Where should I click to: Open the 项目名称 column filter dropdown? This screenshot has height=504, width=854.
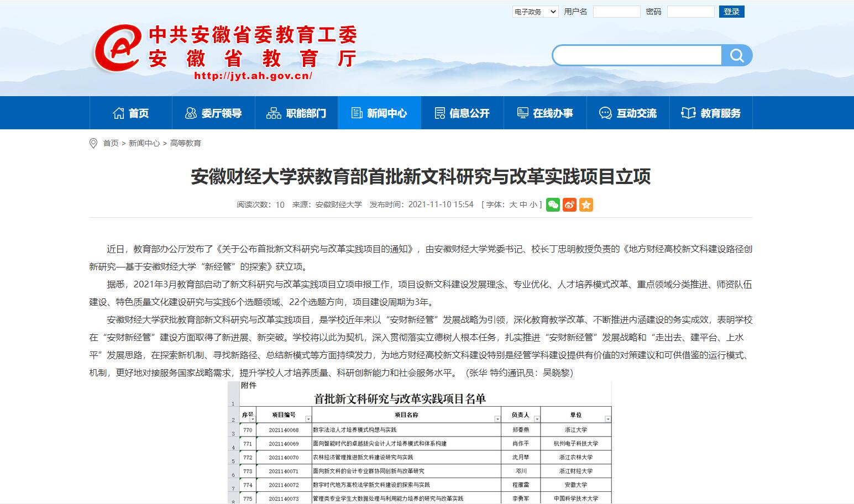[x=497, y=419]
